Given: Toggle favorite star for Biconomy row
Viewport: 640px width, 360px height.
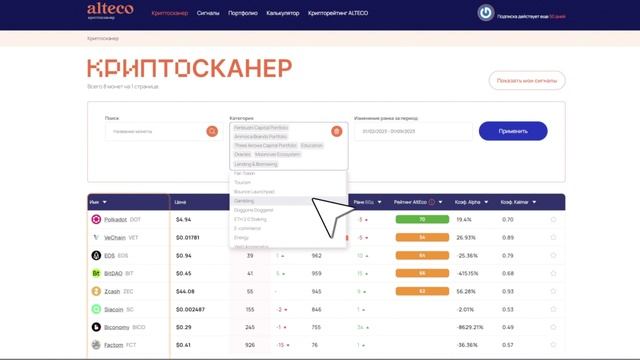Looking at the screenshot, I should coord(553,327).
